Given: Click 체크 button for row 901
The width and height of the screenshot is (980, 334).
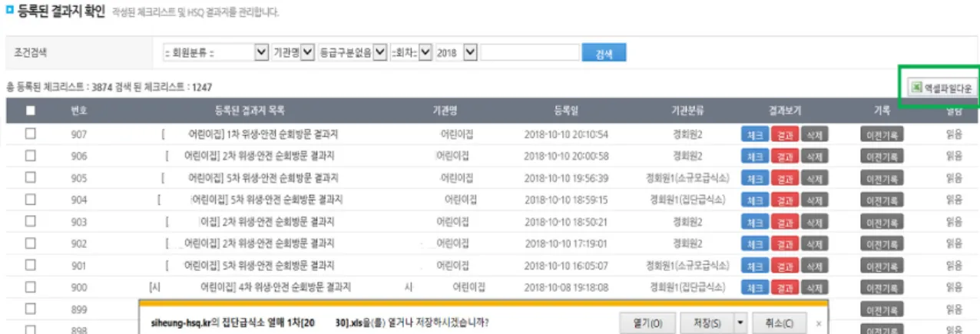Looking at the screenshot, I should coord(754,266).
